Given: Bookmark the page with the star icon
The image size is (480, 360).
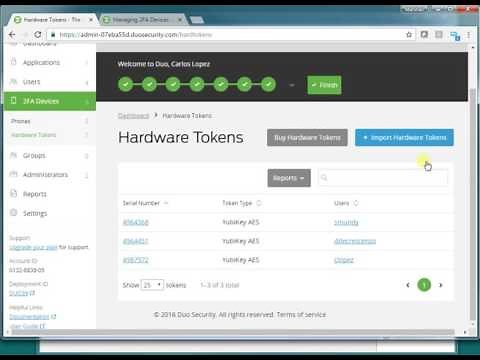Looking at the screenshot, I should click(x=409, y=35).
